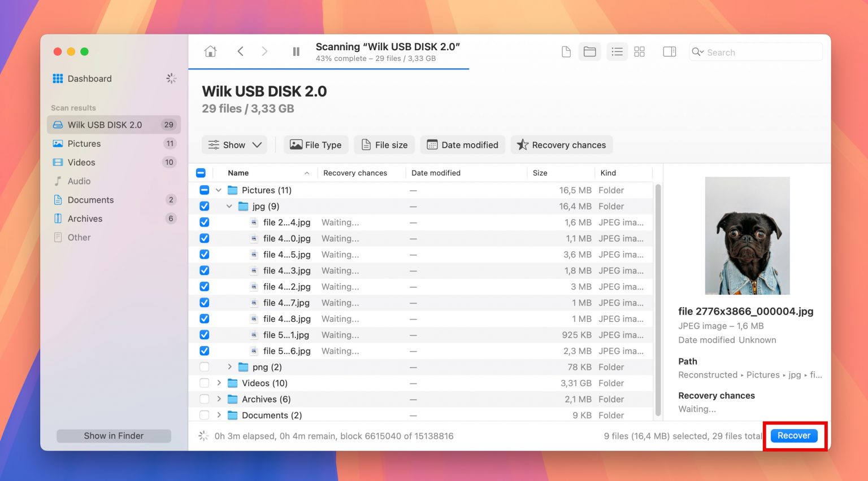
Task: Click the Recover button
Action: [x=794, y=435]
